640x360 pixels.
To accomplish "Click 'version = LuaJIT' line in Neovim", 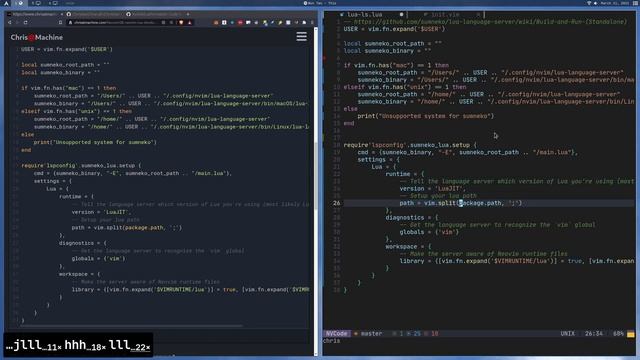I will (x=433, y=189).
